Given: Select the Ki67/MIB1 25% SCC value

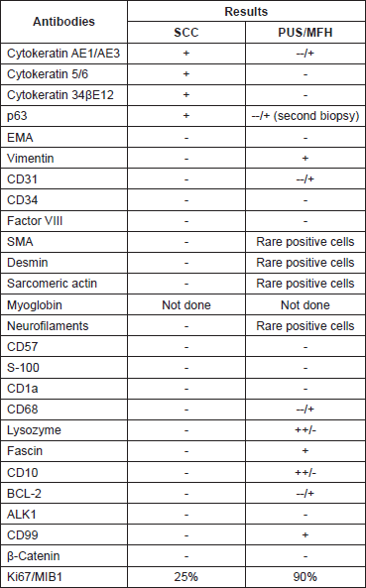Looking at the screenshot, I should [186, 577].
